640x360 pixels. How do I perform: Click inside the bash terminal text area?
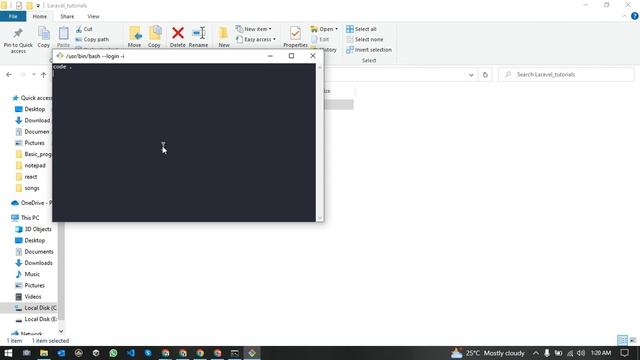pyautogui.click(x=184, y=142)
